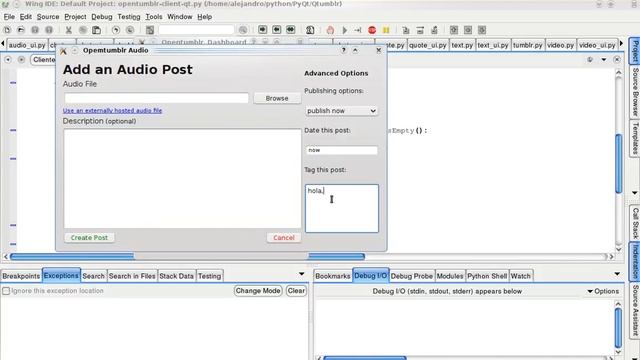640x360 pixels.
Task: Select the Search in Files tab
Action: [132, 276]
